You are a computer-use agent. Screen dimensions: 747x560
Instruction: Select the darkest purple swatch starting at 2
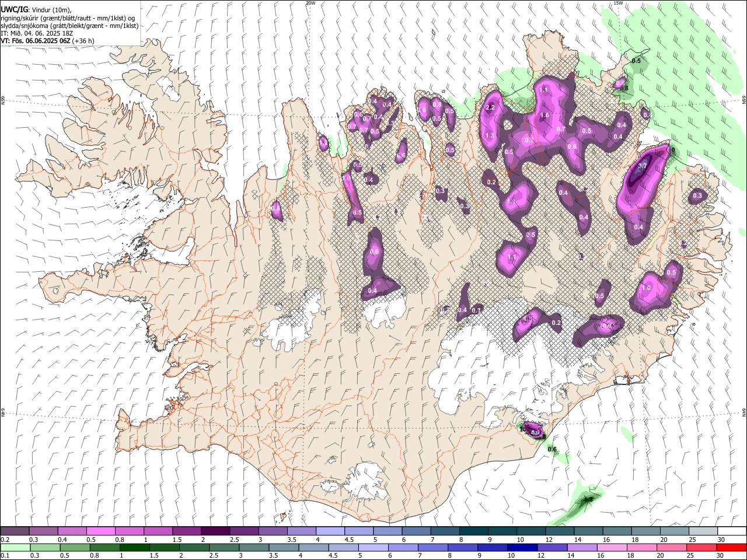point(215,531)
